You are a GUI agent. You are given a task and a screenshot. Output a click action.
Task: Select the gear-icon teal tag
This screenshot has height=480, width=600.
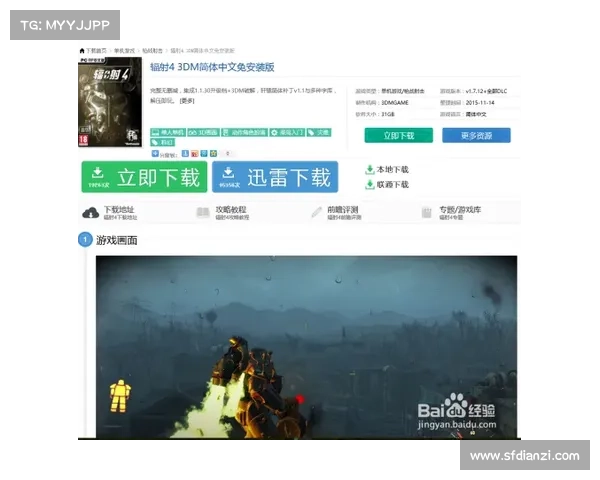point(287,132)
